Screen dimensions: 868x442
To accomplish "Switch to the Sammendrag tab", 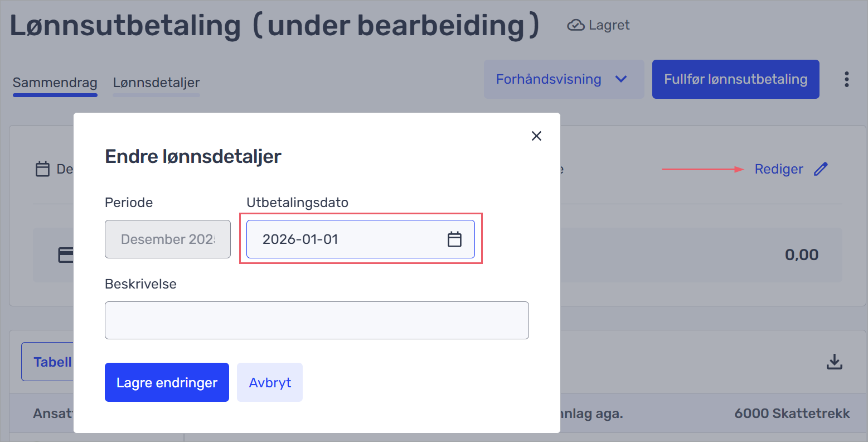I will point(55,83).
